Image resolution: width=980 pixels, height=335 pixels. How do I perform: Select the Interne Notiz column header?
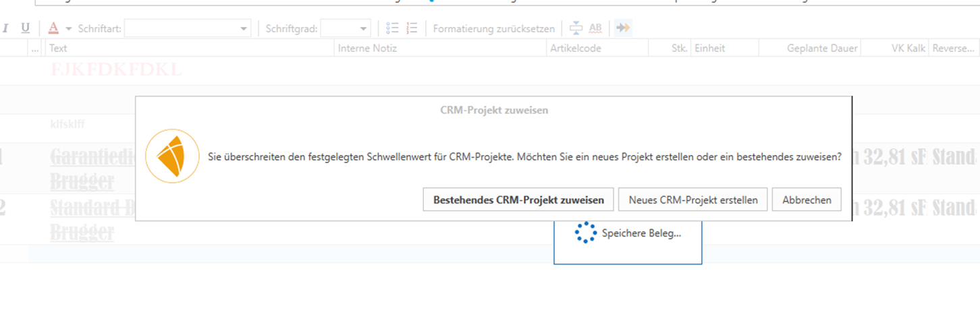[x=439, y=49]
